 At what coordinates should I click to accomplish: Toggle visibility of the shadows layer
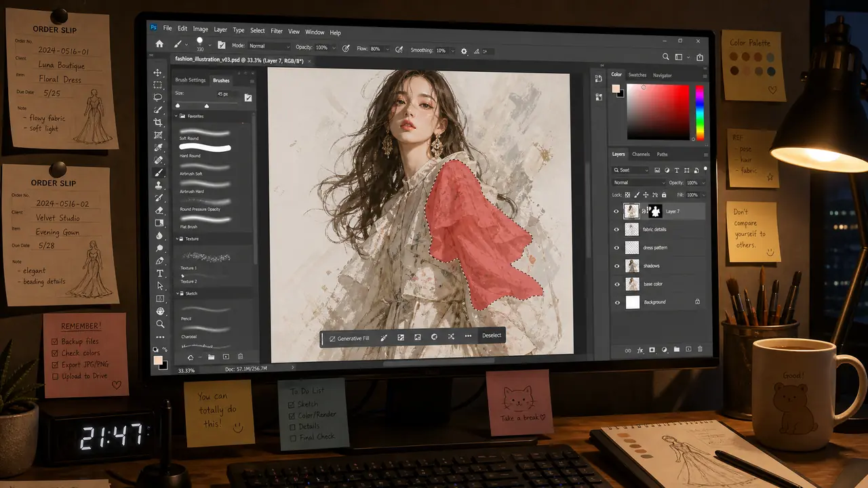[616, 266]
